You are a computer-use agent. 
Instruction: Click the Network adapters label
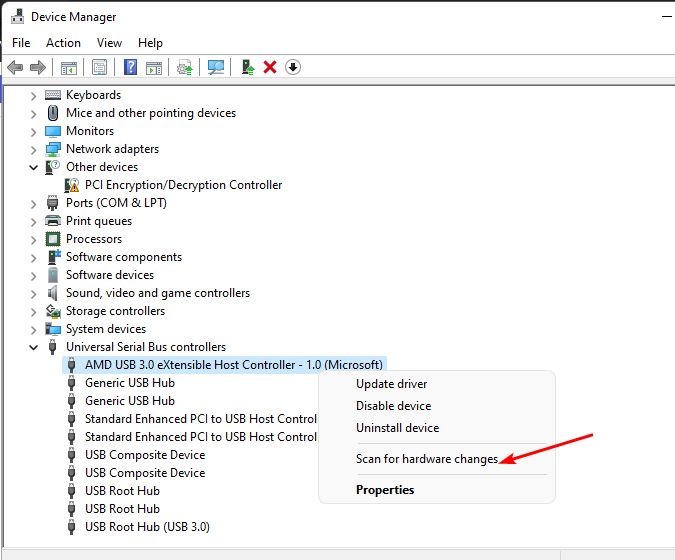(x=112, y=149)
